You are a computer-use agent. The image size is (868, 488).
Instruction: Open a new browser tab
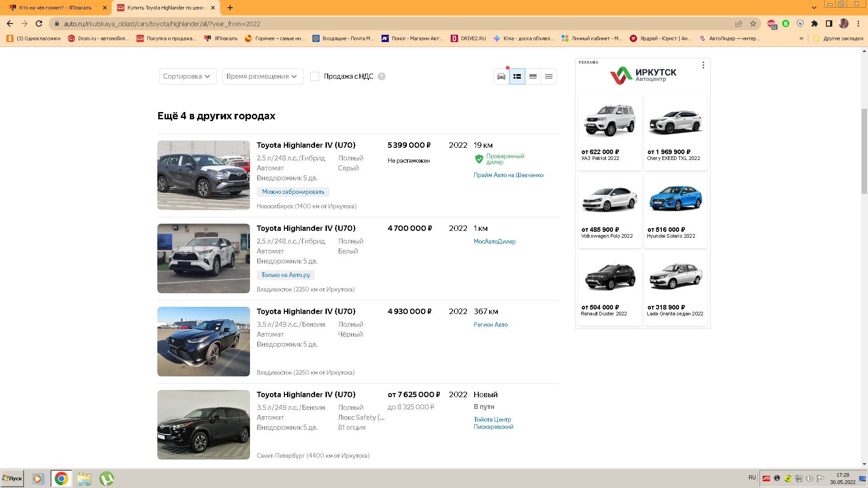(230, 8)
